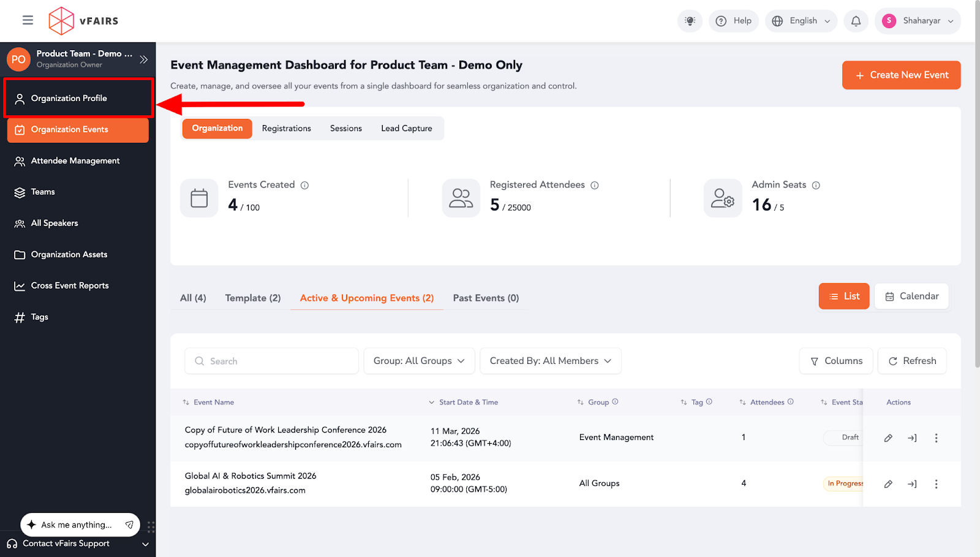Click info icon beside Admin Seats
This screenshot has height=557, width=980.
coord(816,185)
